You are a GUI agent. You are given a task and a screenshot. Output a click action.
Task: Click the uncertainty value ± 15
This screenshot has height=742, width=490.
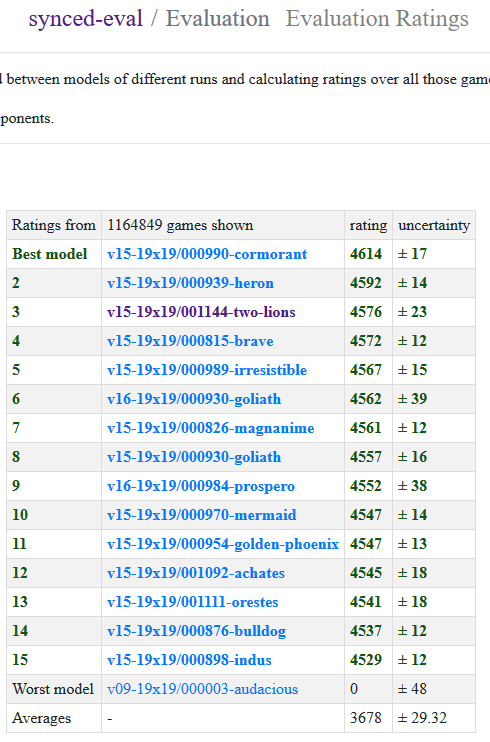(412, 370)
